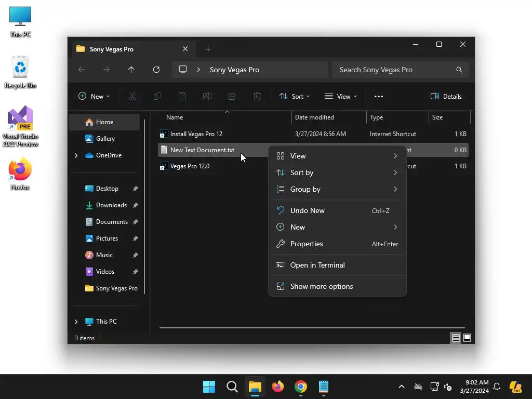Image resolution: width=532 pixels, height=399 pixels.
Task: Open the Sort dropdown in toolbar
Action: (x=295, y=96)
